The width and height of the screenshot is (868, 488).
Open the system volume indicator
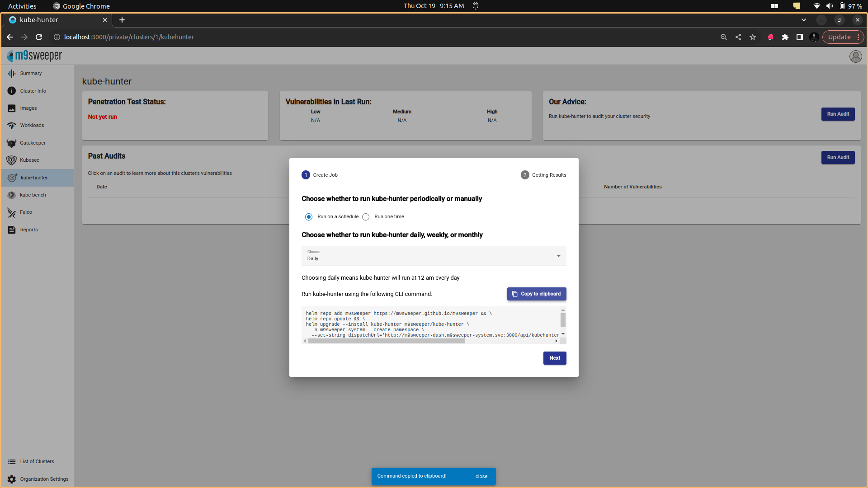click(x=829, y=6)
